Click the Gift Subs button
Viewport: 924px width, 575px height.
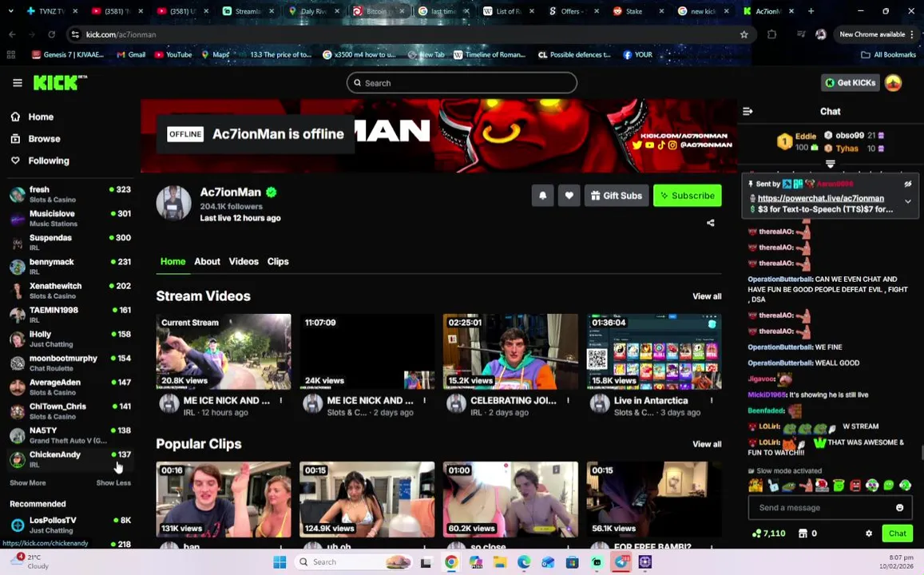(617, 196)
